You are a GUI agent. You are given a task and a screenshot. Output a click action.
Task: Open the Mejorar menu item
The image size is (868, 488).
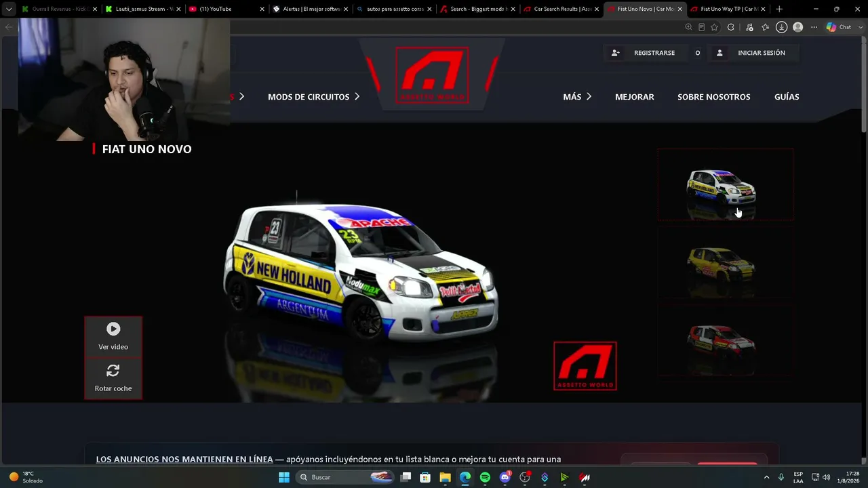pos(635,97)
